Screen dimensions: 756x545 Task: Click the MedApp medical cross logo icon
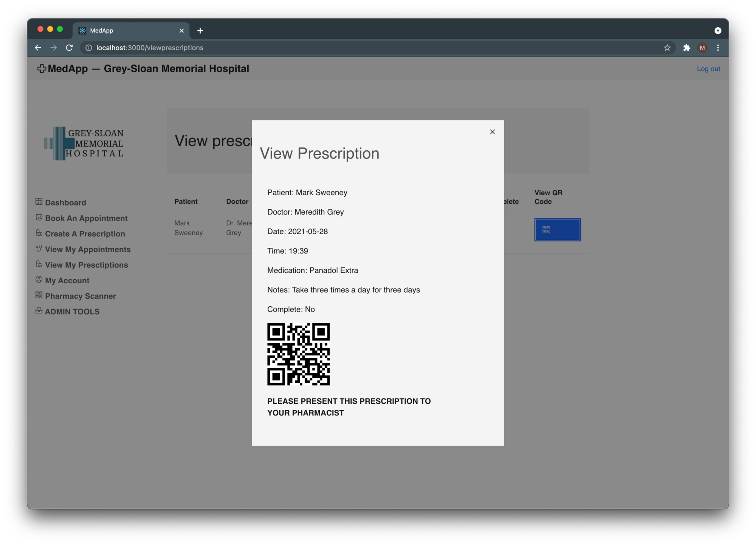point(42,69)
